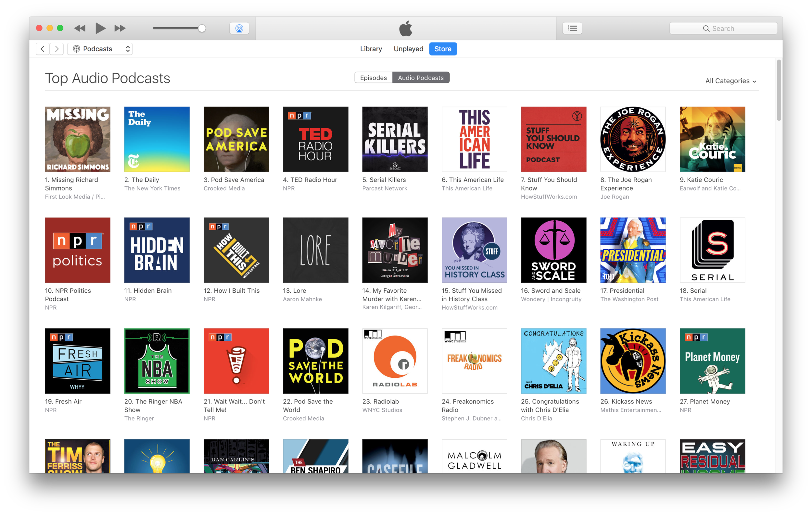Select the Audio Podcasts segment
The image size is (812, 515).
coord(421,78)
